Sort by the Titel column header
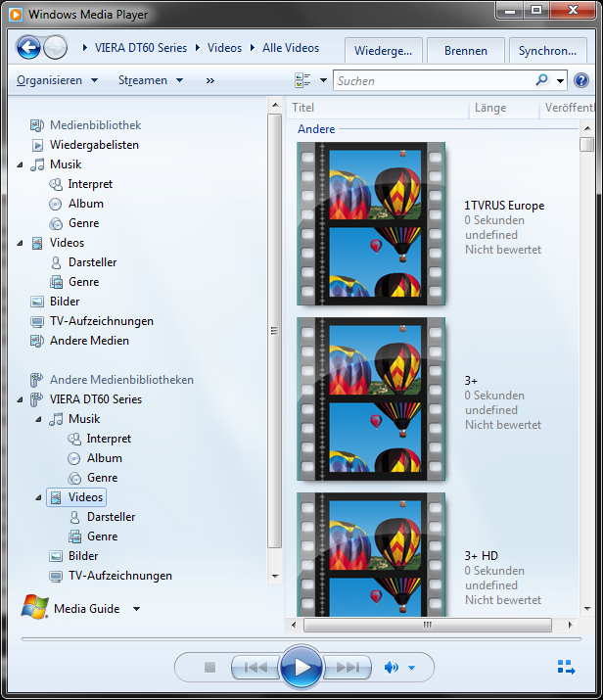603x700 pixels. pos(378,108)
